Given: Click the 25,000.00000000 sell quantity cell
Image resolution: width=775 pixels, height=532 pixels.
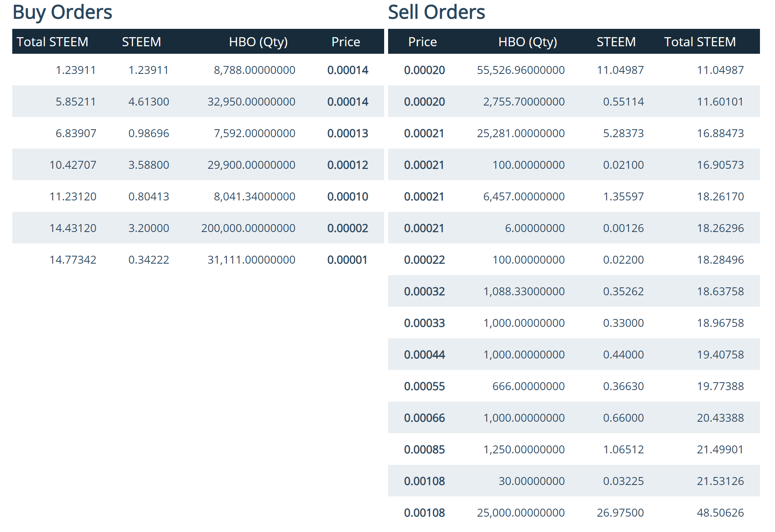Looking at the screenshot, I should pos(520,513).
